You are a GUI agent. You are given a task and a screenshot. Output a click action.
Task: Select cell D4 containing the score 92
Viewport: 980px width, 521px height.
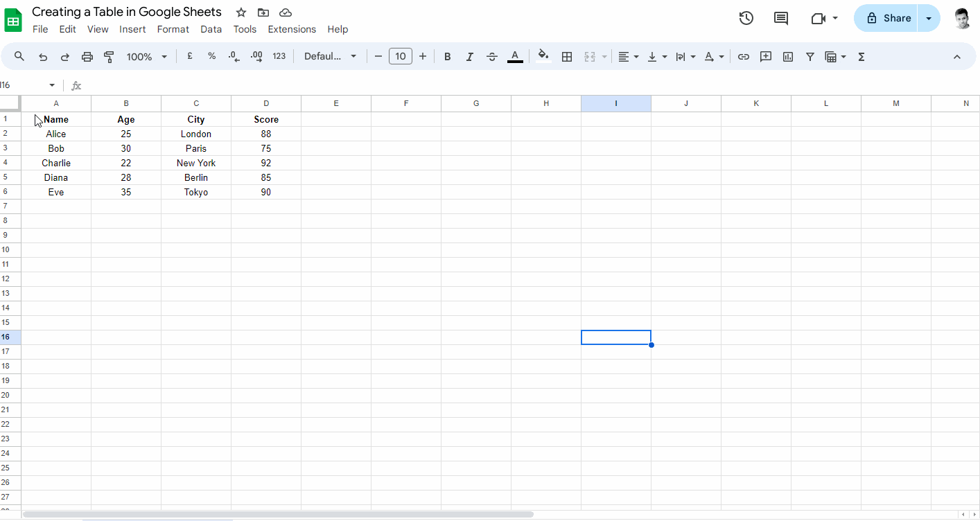266,162
